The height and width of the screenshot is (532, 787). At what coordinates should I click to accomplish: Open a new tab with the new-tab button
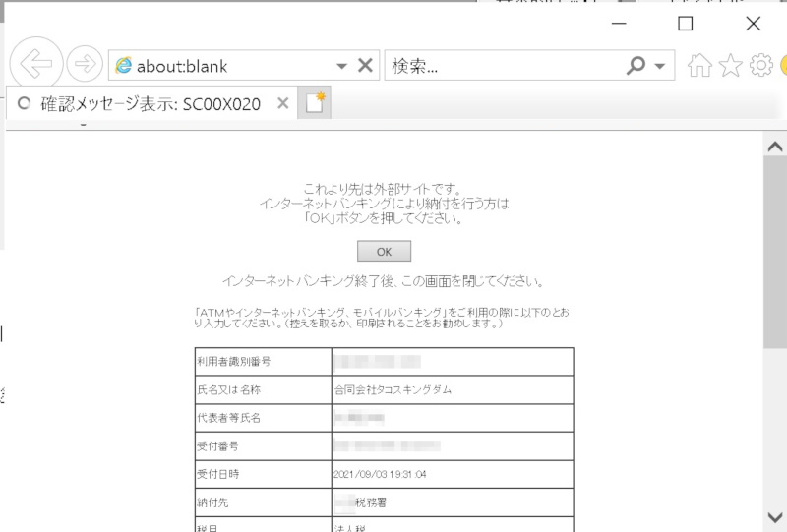pyautogui.click(x=314, y=103)
